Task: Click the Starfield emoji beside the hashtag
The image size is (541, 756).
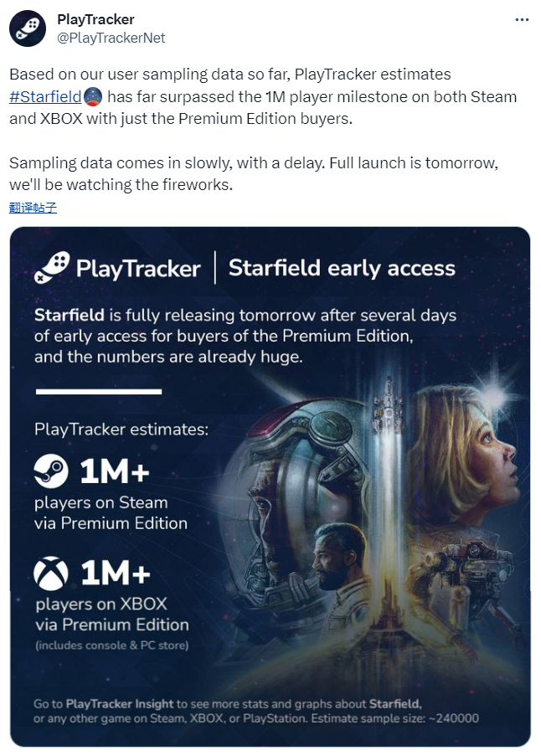Action: [94, 96]
